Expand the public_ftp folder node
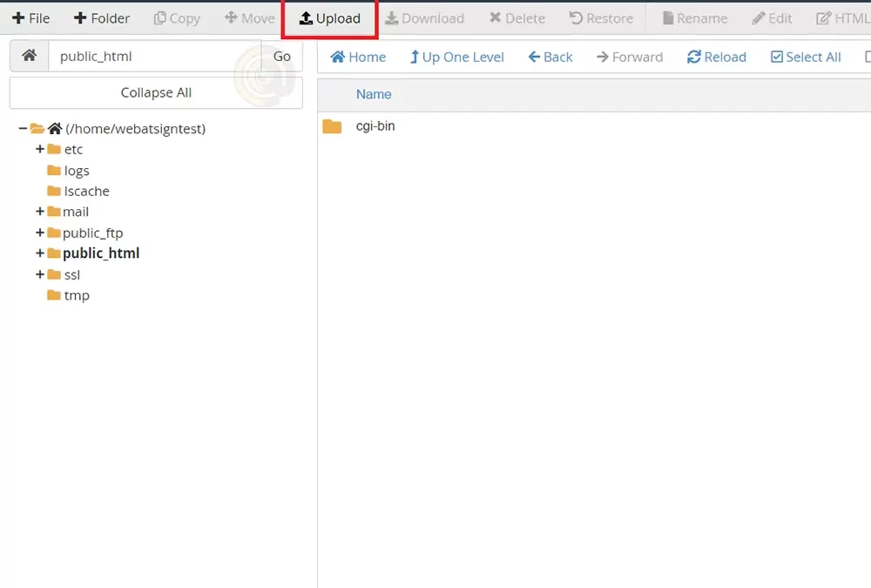871x588 pixels. (40, 233)
